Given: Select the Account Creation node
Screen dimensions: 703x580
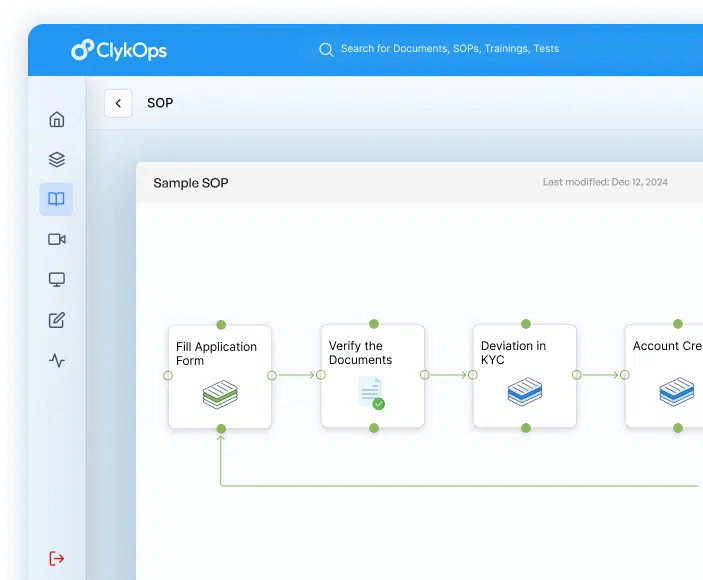Looking at the screenshot, I should click(665, 376).
